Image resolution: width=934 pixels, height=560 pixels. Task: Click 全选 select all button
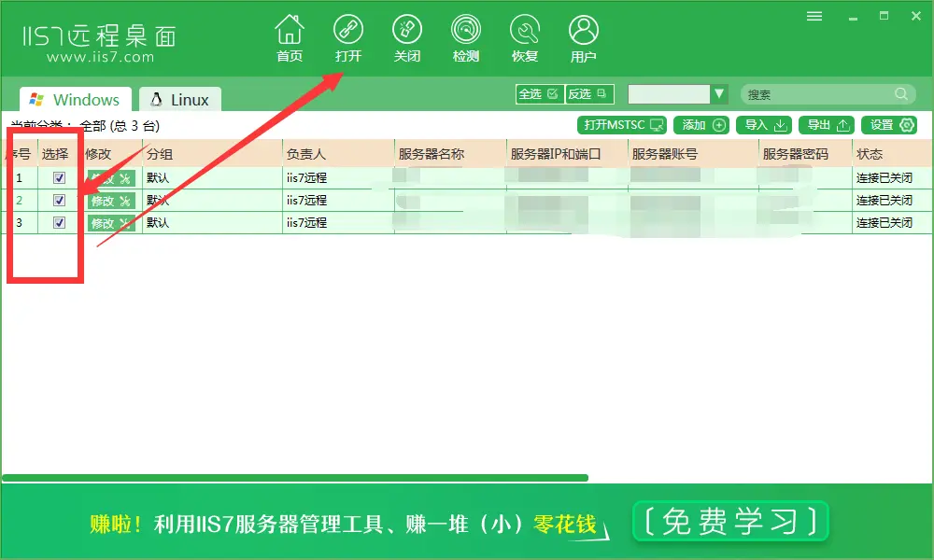tap(539, 94)
